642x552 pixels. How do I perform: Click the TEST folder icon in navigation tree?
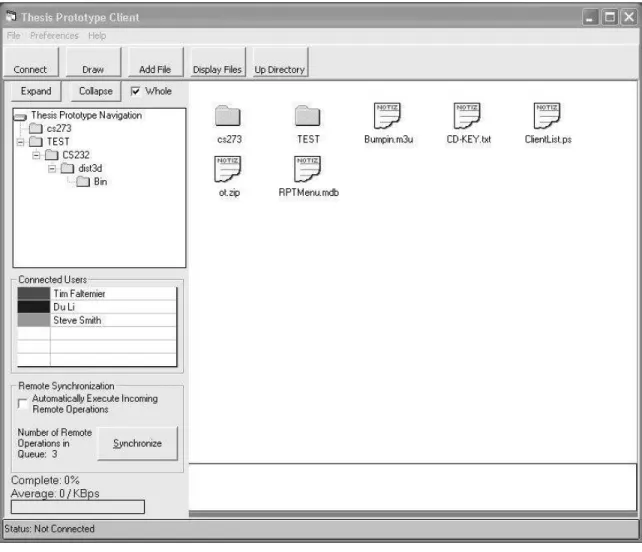point(36,142)
